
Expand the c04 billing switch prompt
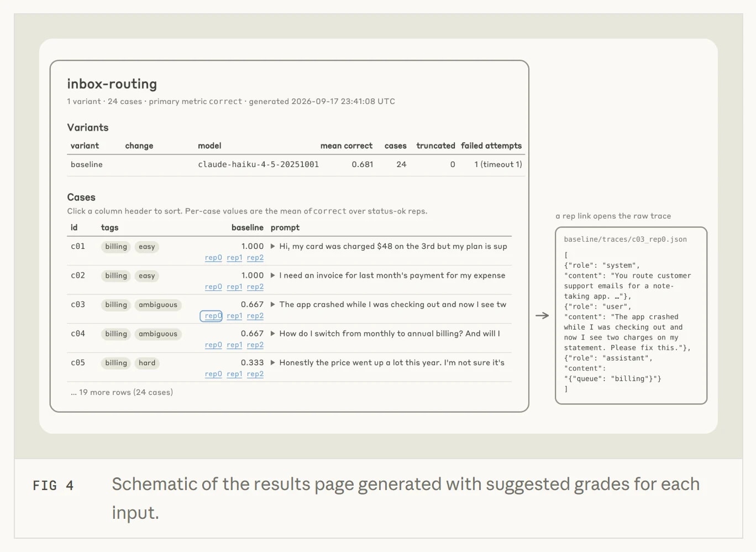point(272,334)
